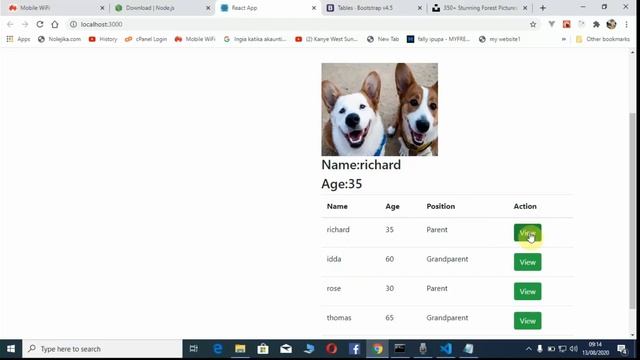The height and width of the screenshot is (360, 640).
Task: Click the corgi dogs image
Action: tap(380, 109)
